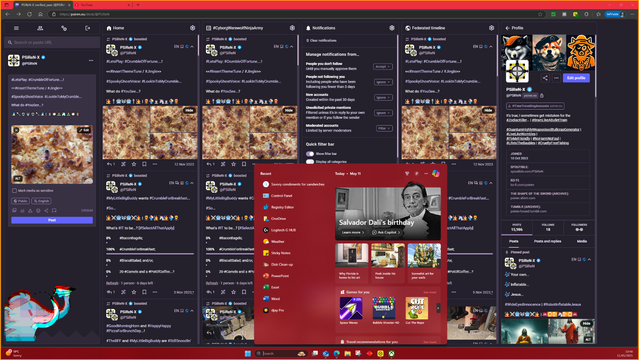Favourite the first Home column post with the star
Viewport: 639px width, 360px height.
coord(134,164)
